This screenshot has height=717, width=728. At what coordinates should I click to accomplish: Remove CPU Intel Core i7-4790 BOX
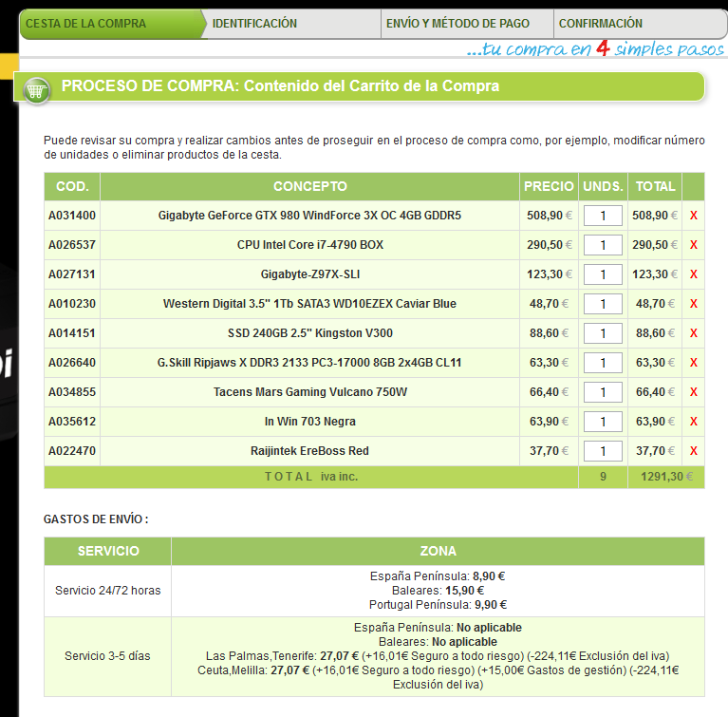point(693,245)
